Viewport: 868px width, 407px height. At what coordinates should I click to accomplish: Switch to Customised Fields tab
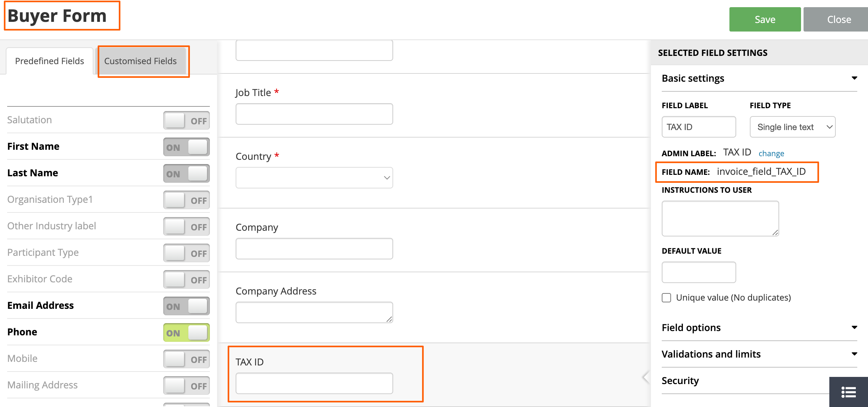click(x=140, y=61)
